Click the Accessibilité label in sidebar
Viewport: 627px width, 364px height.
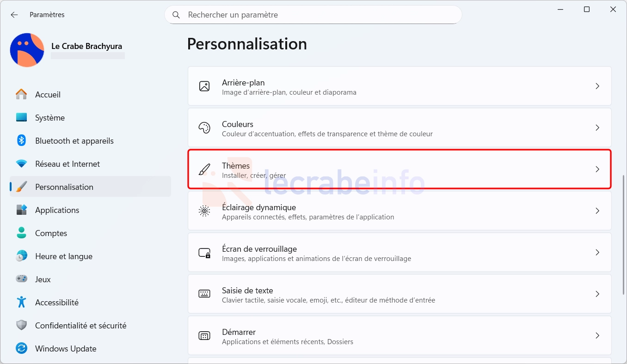point(57,303)
